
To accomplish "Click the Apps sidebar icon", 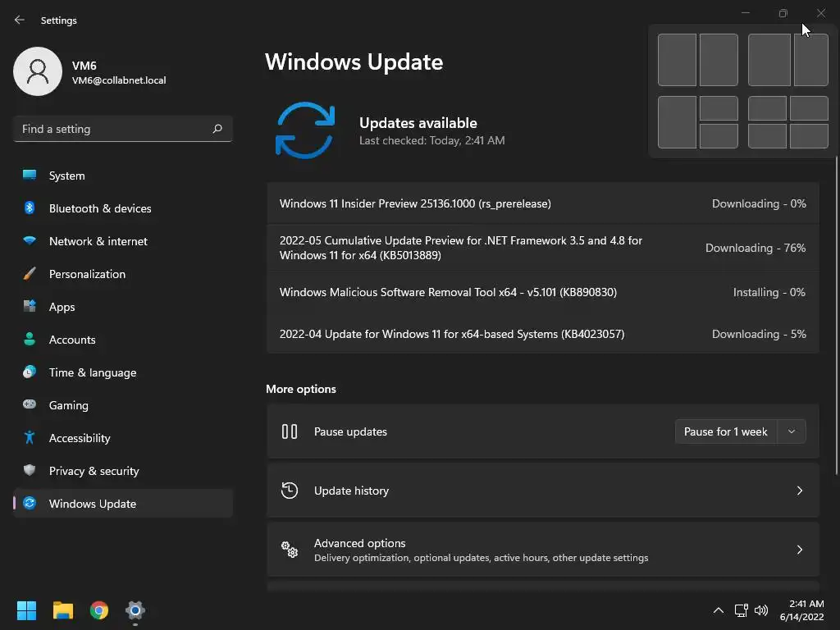I will pyautogui.click(x=30, y=306).
